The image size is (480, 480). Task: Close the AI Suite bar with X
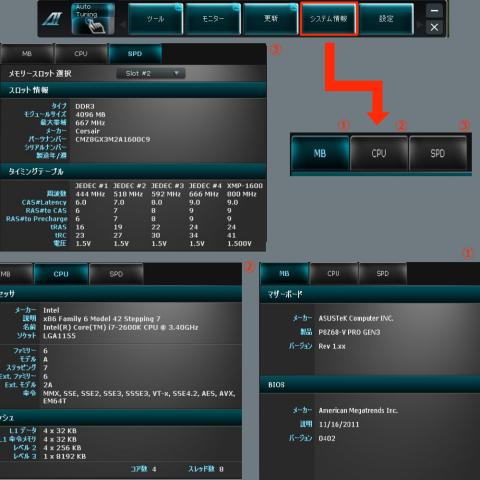pos(434,27)
